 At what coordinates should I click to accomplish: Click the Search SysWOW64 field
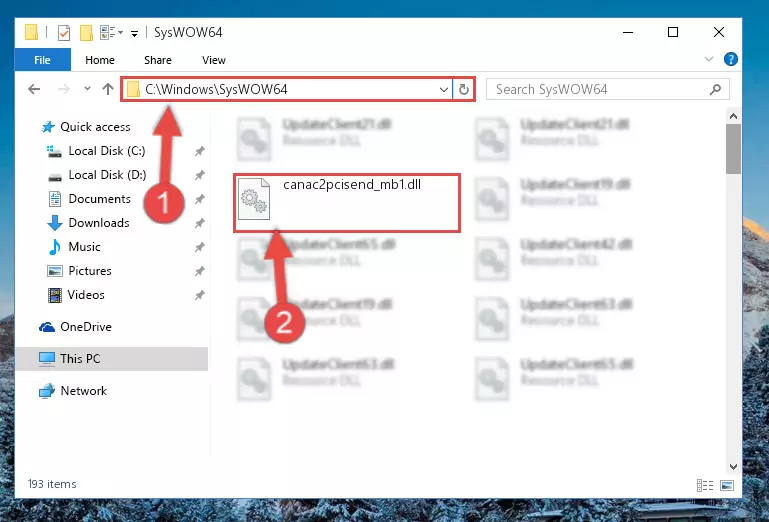tap(607, 89)
